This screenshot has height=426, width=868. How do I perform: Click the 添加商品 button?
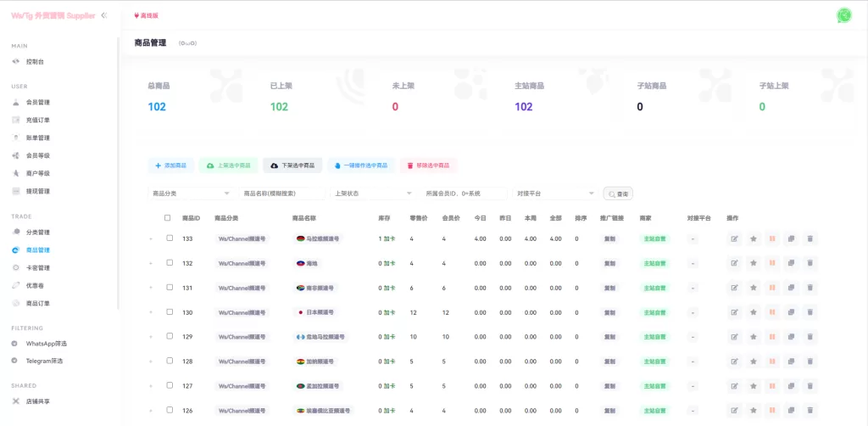171,165
